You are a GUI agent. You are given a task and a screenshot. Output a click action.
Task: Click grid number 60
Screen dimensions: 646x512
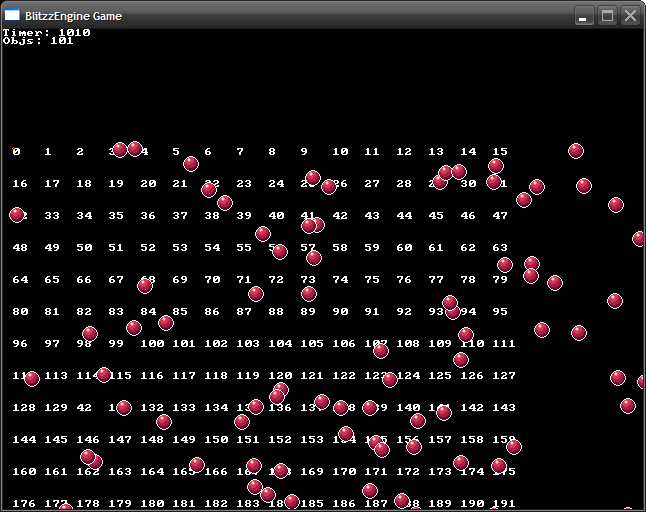pos(404,248)
